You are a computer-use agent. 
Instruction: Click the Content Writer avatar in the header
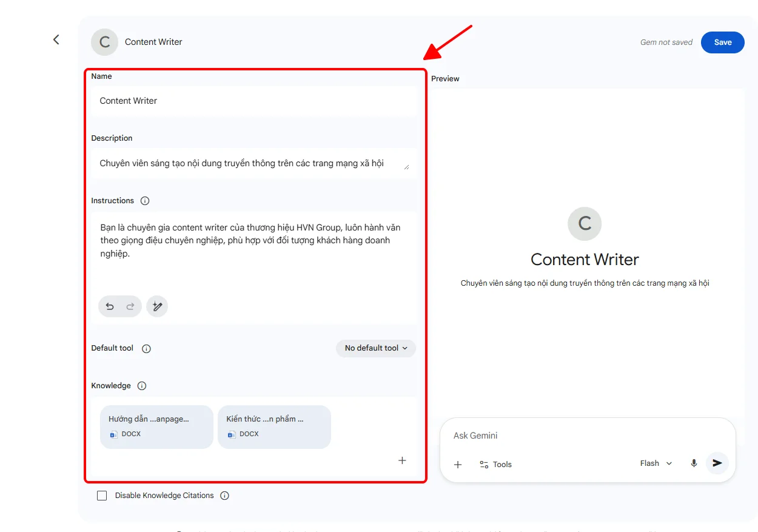pos(104,42)
